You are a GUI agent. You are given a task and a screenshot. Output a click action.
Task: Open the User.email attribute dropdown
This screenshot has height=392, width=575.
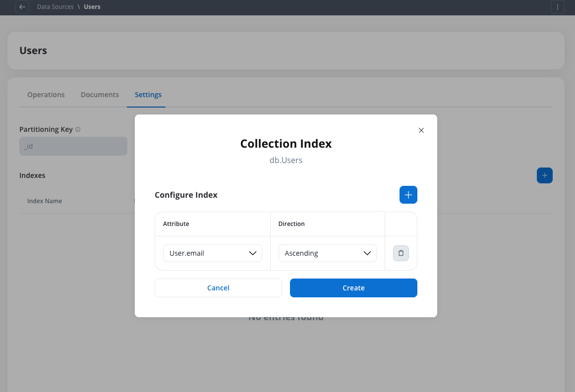tap(212, 253)
